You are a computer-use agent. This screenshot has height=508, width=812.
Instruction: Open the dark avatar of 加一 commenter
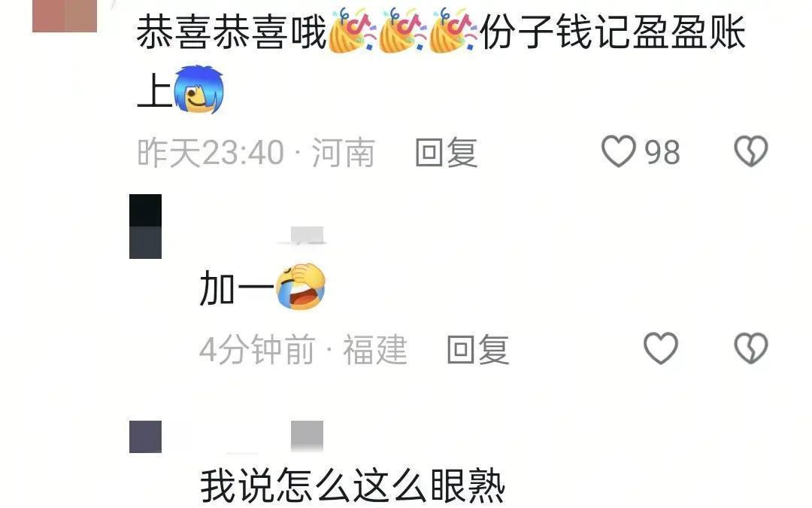146,227
